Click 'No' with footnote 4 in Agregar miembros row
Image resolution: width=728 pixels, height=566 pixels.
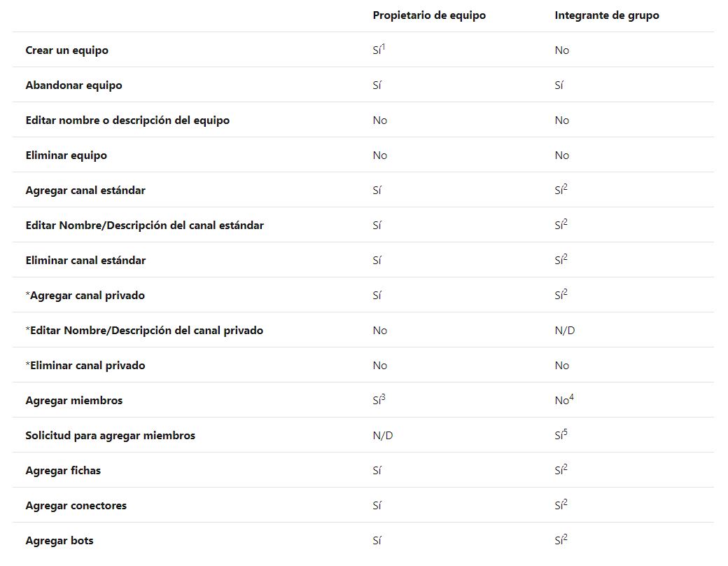pyautogui.click(x=564, y=400)
